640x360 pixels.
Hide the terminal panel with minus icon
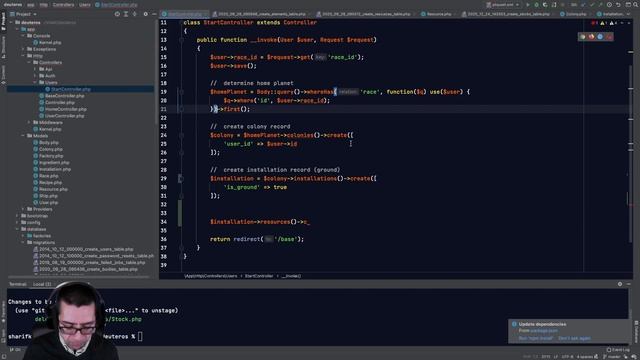tap(629, 284)
